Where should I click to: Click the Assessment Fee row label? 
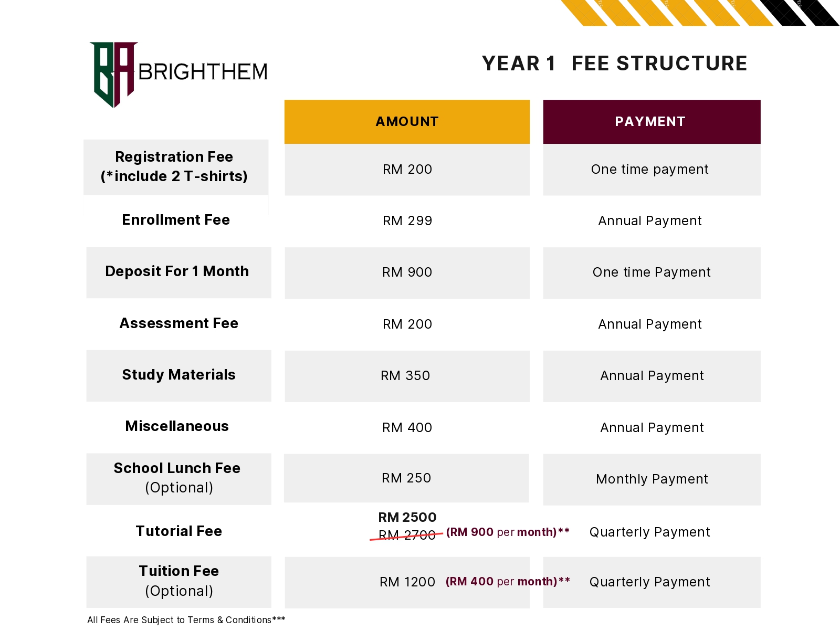(x=178, y=323)
